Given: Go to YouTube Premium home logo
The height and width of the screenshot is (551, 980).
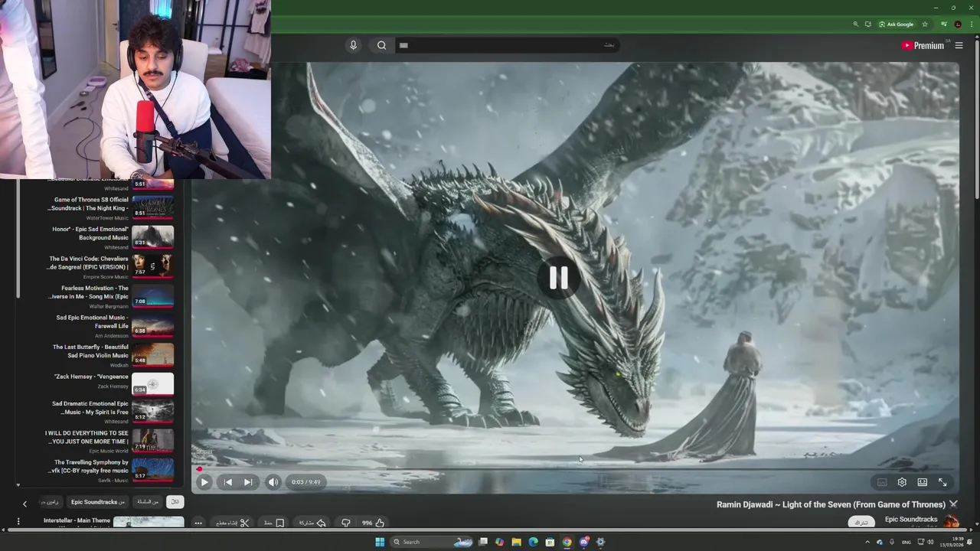Looking at the screenshot, I should pyautogui.click(x=923, y=45).
